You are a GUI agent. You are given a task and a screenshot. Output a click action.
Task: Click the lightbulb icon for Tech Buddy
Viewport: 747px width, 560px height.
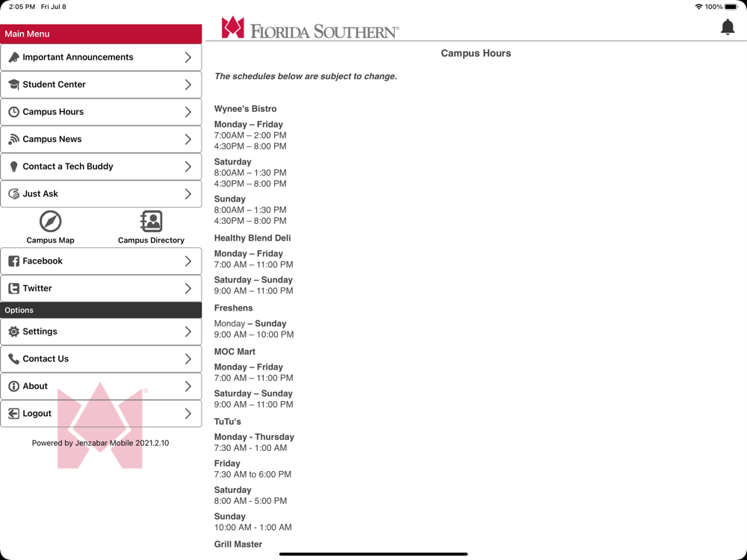coord(13,167)
